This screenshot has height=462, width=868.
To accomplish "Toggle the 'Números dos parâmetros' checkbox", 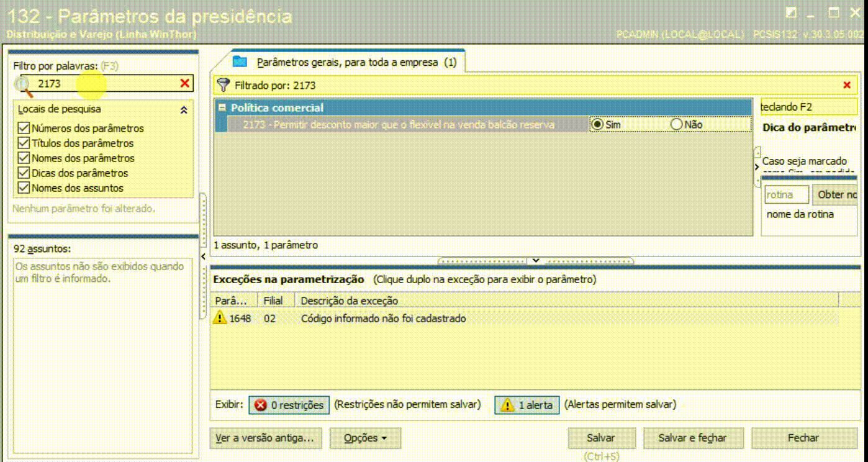I will pos(24,129).
